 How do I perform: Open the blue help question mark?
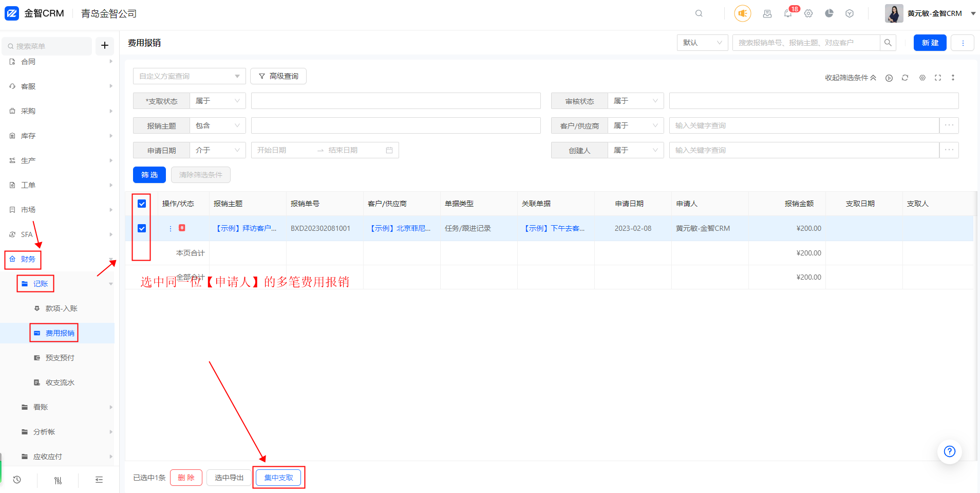tap(949, 451)
